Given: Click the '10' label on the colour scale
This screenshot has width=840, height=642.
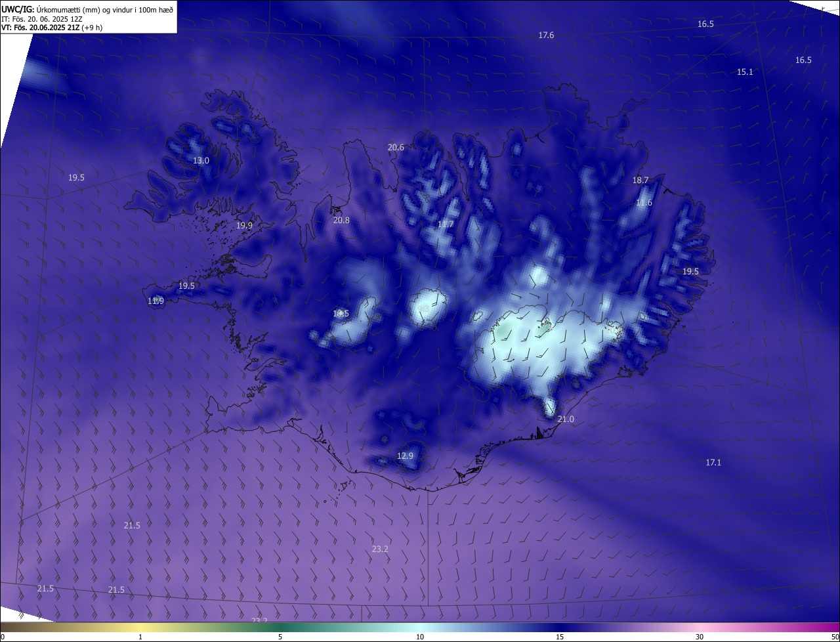Looking at the screenshot, I should [x=420, y=637].
